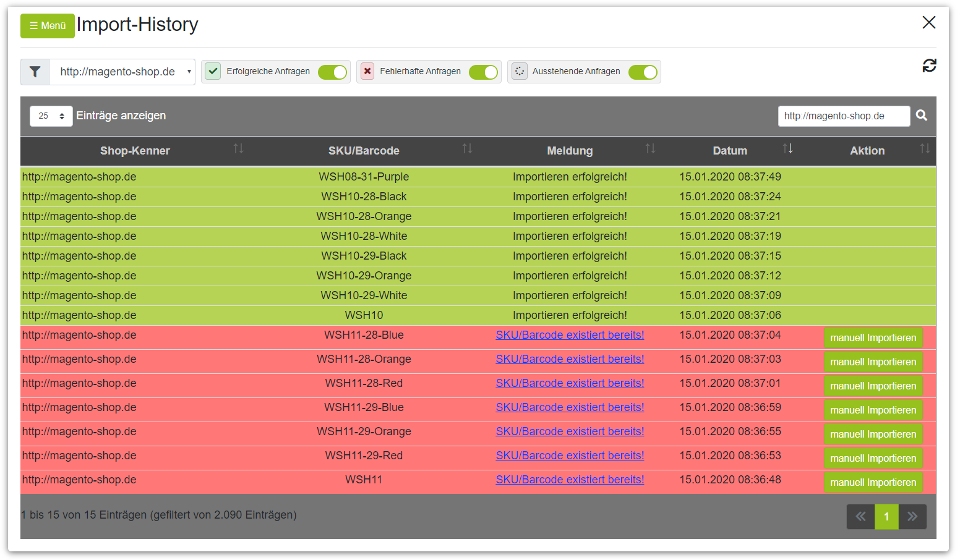The height and width of the screenshot is (560, 960).
Task: Click the spinner icon for Ausstehende Anfragen
Action: coord(520,71)
